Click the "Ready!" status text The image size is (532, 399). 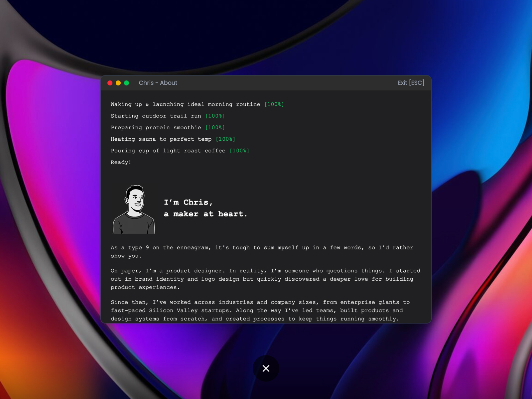coord(121,162)
